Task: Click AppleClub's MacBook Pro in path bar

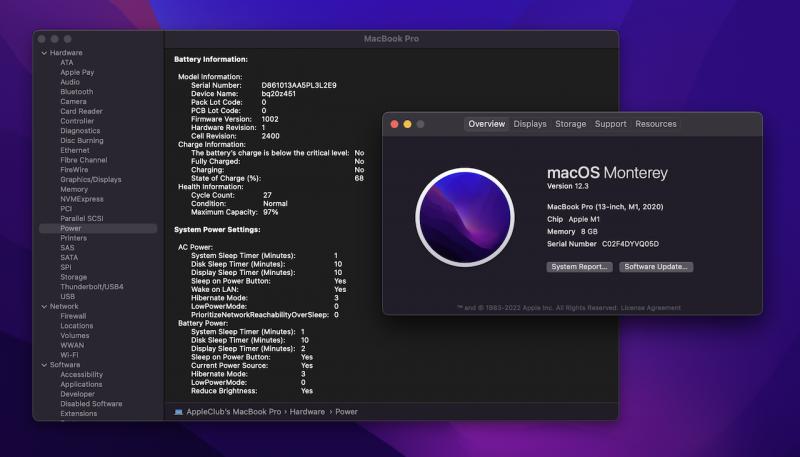Action: click(x=234, y=412)
